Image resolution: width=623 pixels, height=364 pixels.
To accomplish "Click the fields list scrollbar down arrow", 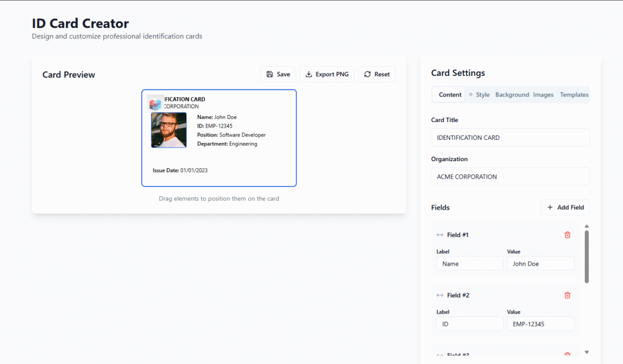I will pos(586,352).
